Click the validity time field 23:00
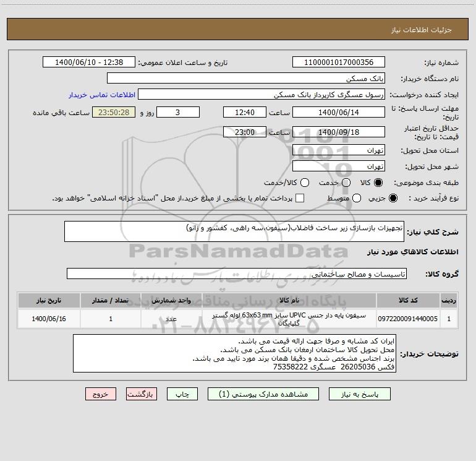The width and height of the screenshot is (476, 461). tap(245, 132)
